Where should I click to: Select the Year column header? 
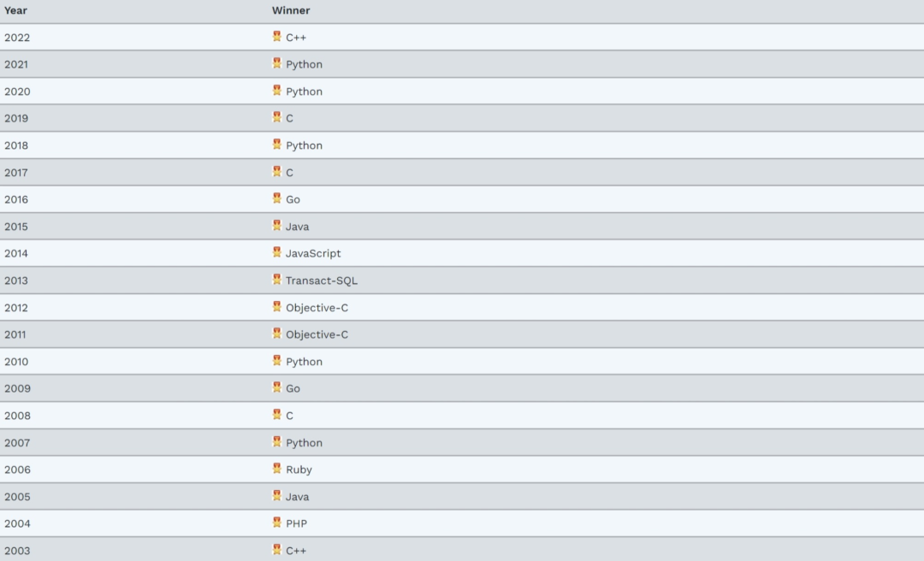coord(15,10)
